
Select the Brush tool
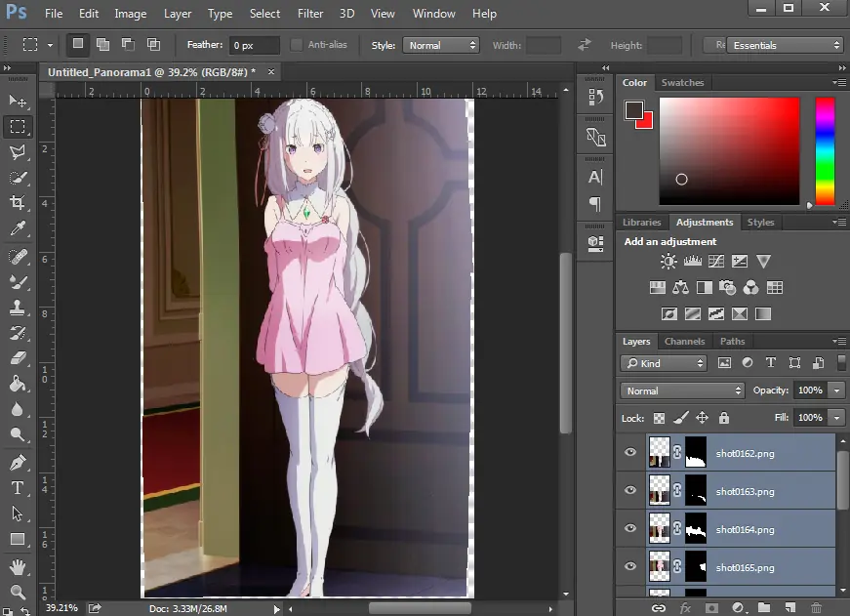click(x=18, y=281)
